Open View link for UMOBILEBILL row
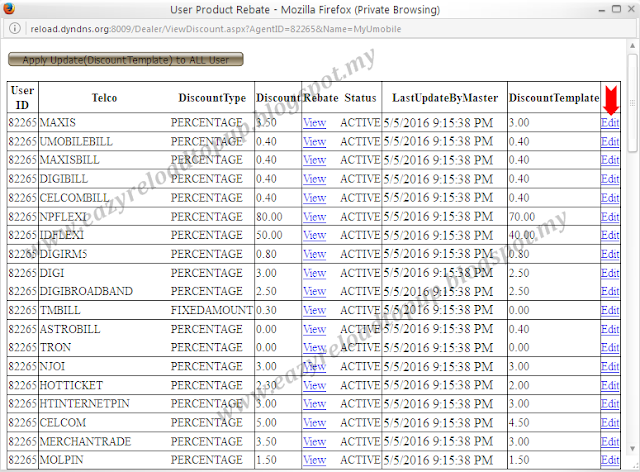Image resolution: width=640 pixels, height=472 pixels. point(314,141)
